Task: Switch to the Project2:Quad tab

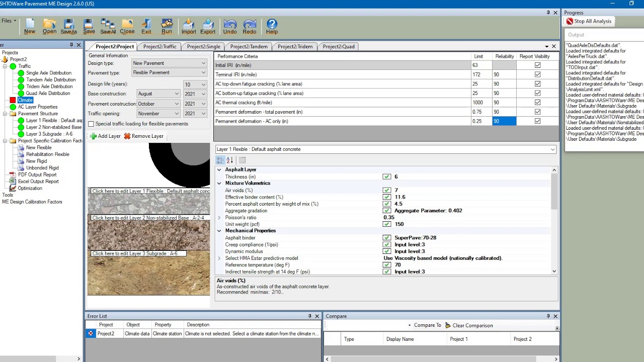Action: click(339, 46)
